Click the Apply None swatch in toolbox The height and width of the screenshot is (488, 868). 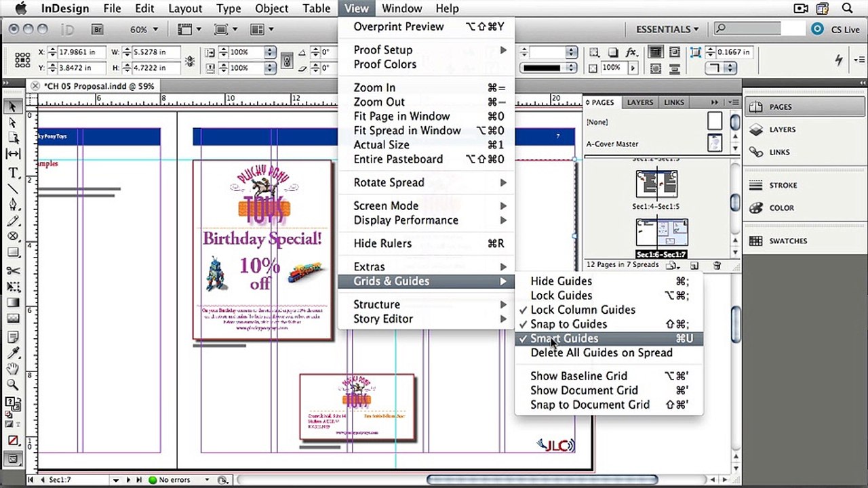coord(13,441)
